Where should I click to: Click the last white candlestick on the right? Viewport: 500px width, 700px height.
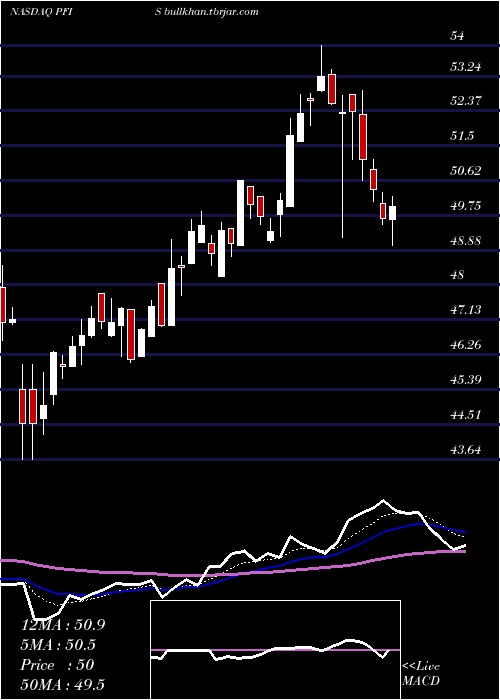pyautogui.click(x=392, y=221)
